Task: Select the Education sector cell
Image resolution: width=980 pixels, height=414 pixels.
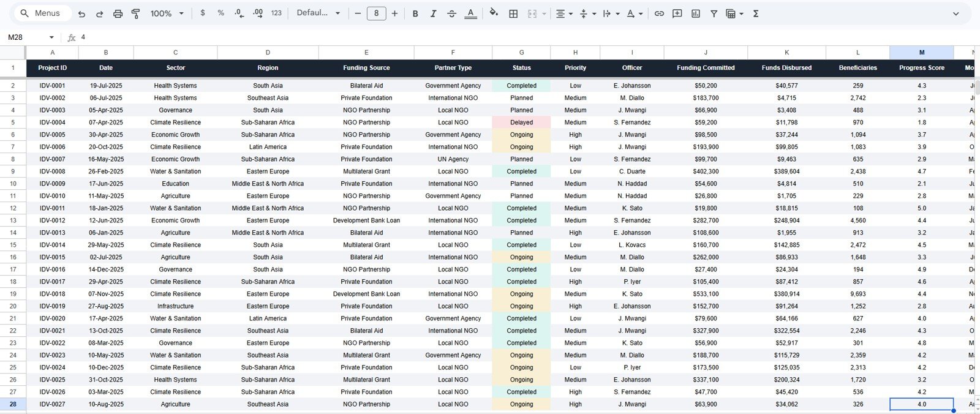Action: (x=175, y=184)
